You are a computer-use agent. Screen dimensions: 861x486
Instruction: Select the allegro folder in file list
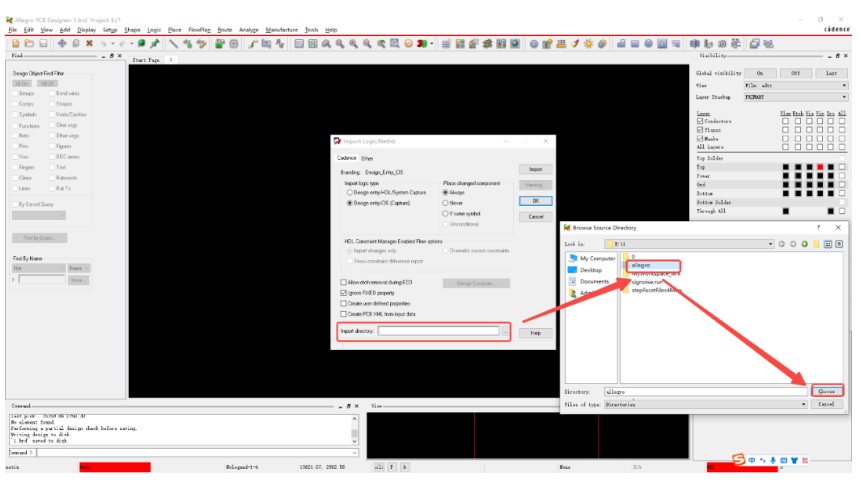pyautogui.click(x=640, y=265)
